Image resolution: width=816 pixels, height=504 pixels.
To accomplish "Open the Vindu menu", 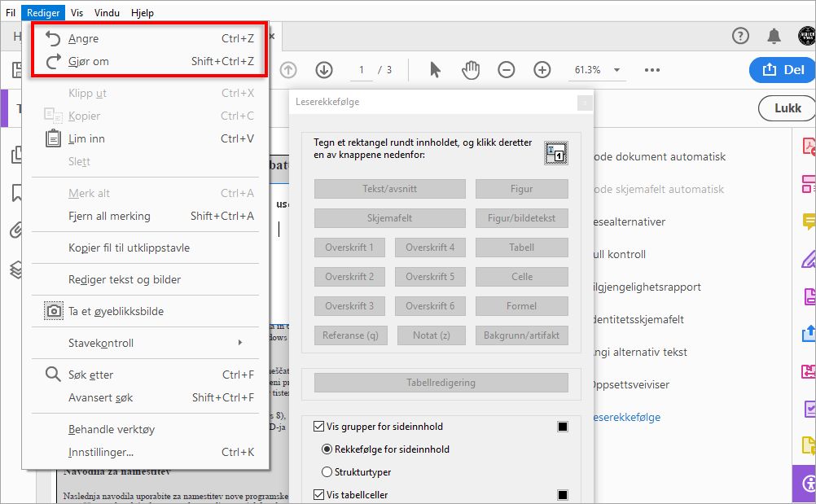I will tap(107, 12).
